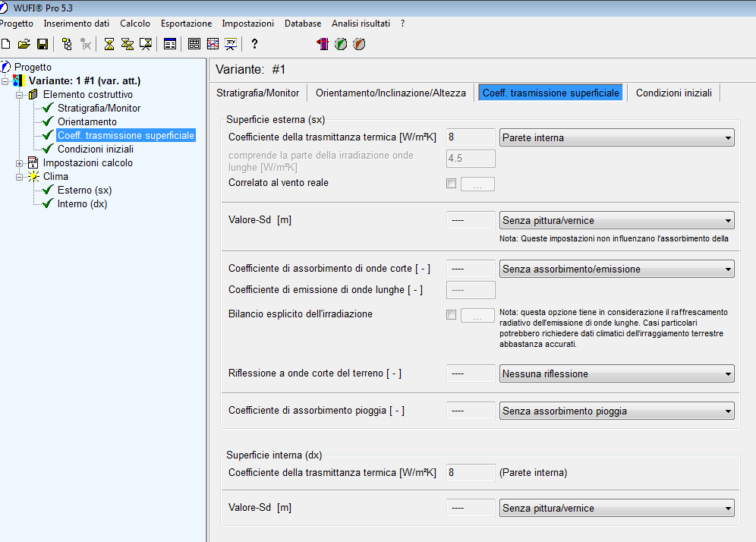756x542 pixels.
Task: Enable the Correlato al vento reale checkbox
Action: coord(451,183)
